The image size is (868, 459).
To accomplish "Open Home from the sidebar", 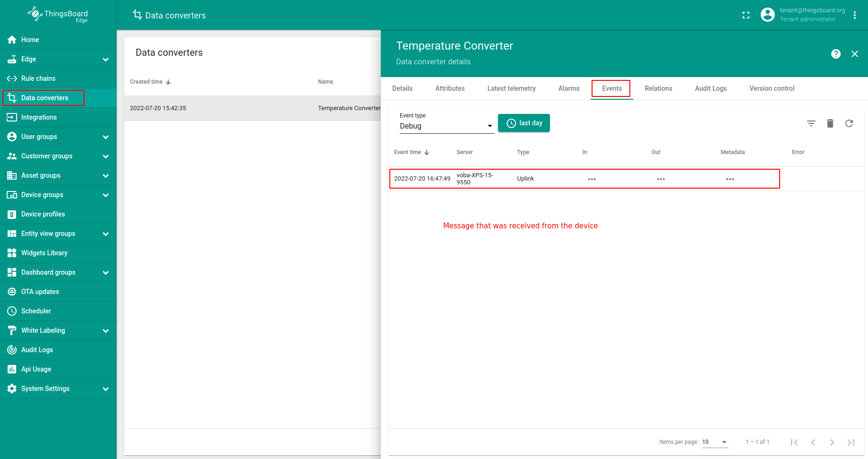I will pyautogui.click(x=58, y=40).
